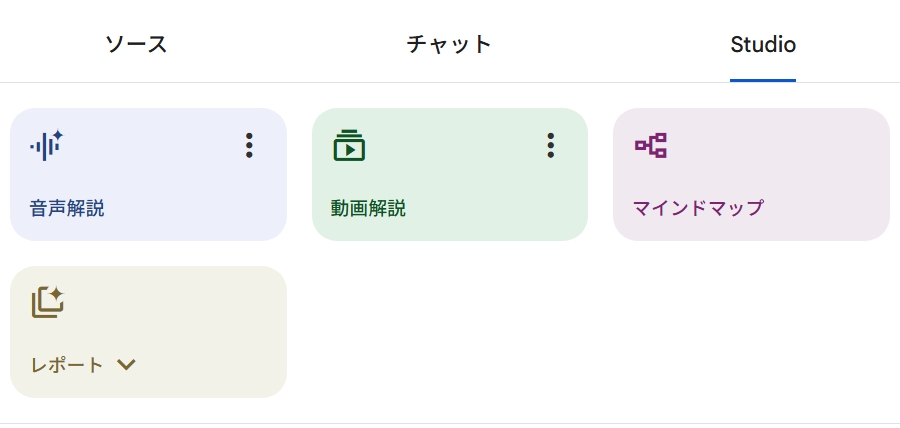
Task: Select the Studio tab
Action: (763, 44)
